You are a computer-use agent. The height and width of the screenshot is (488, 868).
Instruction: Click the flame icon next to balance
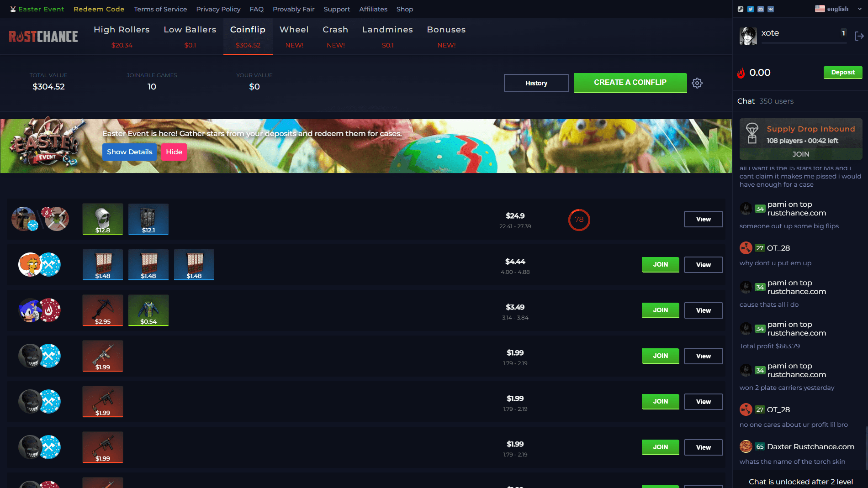(741, 73)
